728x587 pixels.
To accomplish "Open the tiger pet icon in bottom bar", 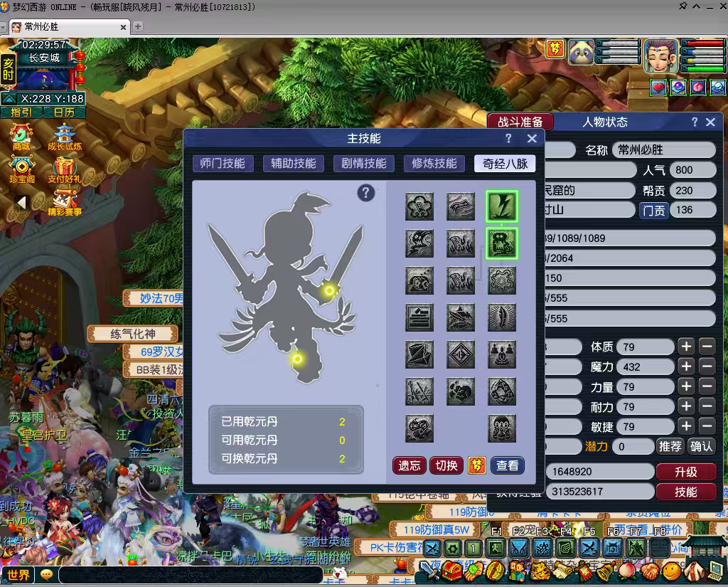I will (x=540, y=571).
